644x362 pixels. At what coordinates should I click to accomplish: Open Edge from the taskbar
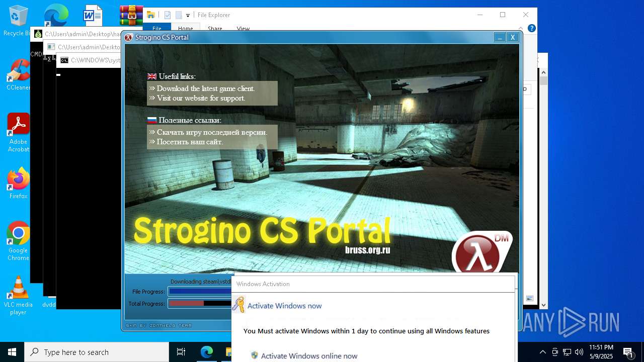(207, 352)
